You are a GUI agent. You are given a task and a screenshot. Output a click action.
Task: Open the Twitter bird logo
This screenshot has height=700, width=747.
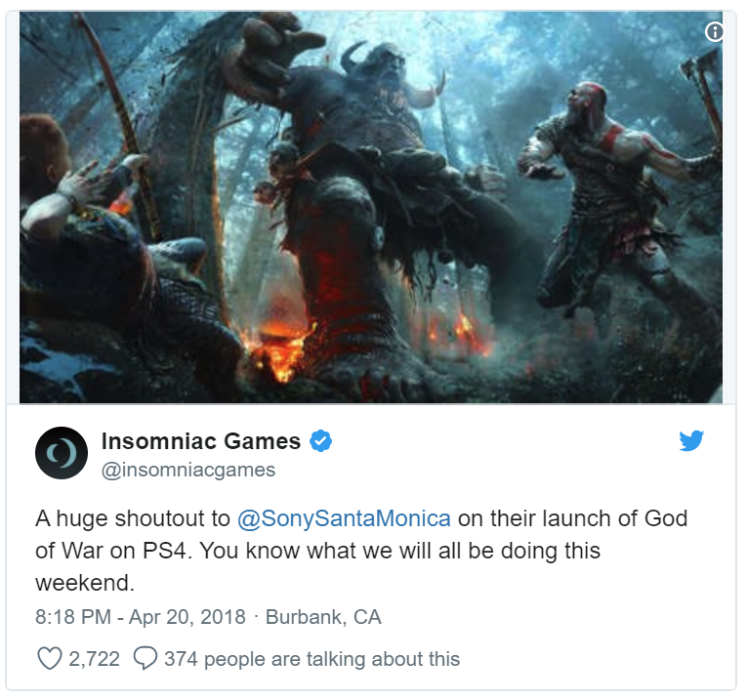(691, 440)
